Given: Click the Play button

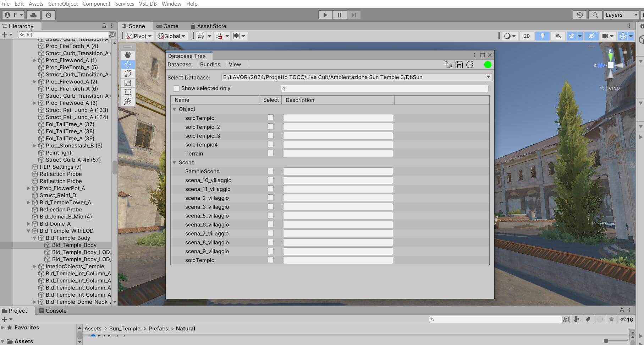Looking at the screenshot, I should pyautogui.click(x=325, y=15).
